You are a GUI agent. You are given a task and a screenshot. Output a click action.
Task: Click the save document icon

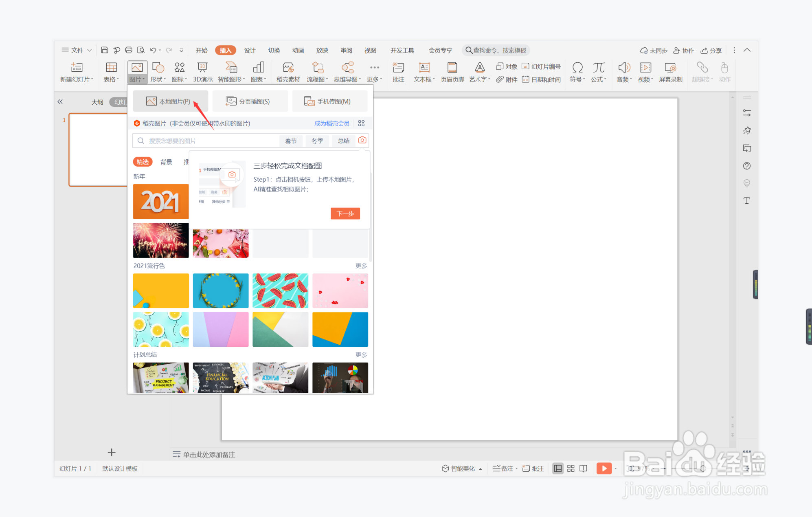(105, 50)
